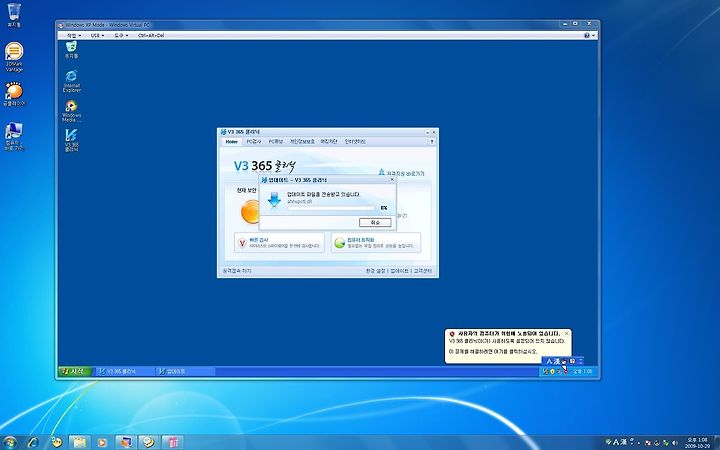Open Recycle Bin inside XP Mode desktop
Screen dimensions: 720x450
point(71,49)
